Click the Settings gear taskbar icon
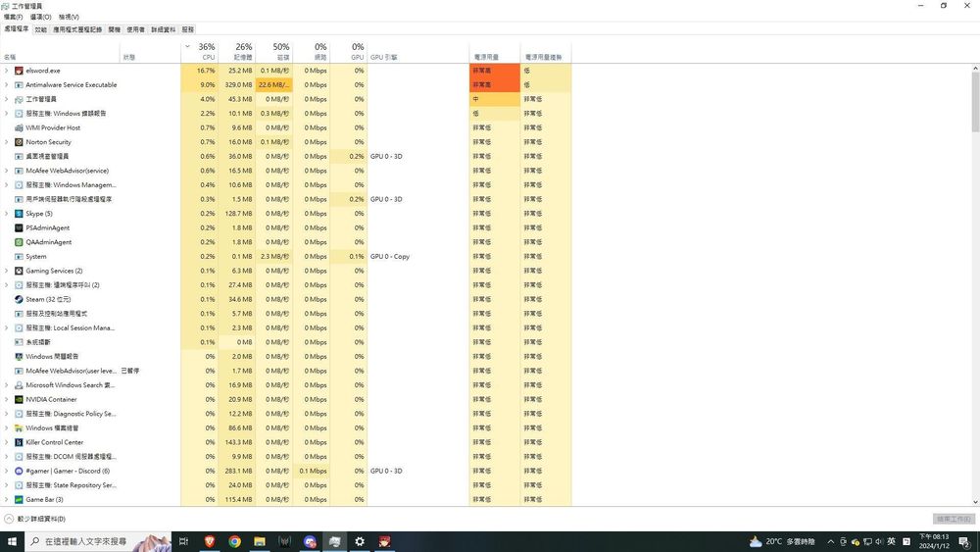 tap(360, 541)
